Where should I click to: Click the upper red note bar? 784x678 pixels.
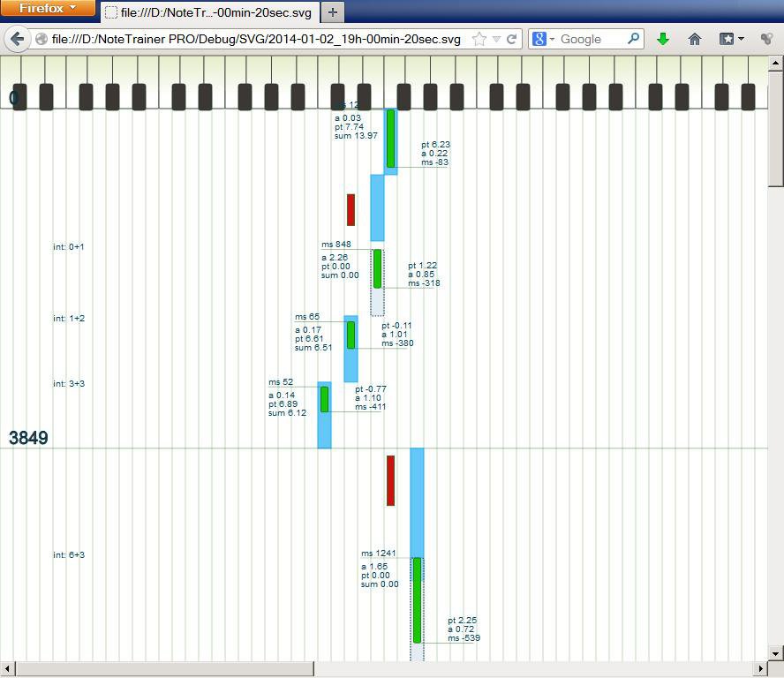click(351, 210)
